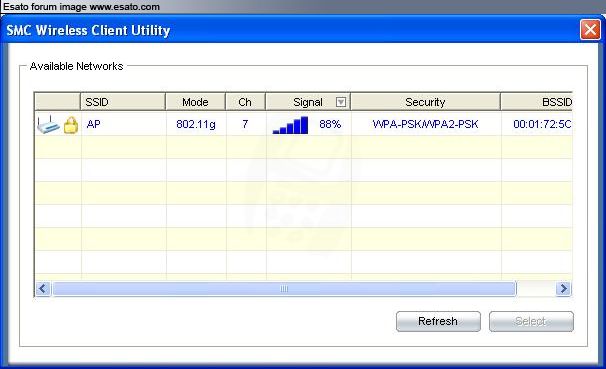Viewport: 606px width, 369px height.
Task: Click WPA-PSK/WPA2-PSK security cell
Action: pyautogui.click(x=425, y=124)
